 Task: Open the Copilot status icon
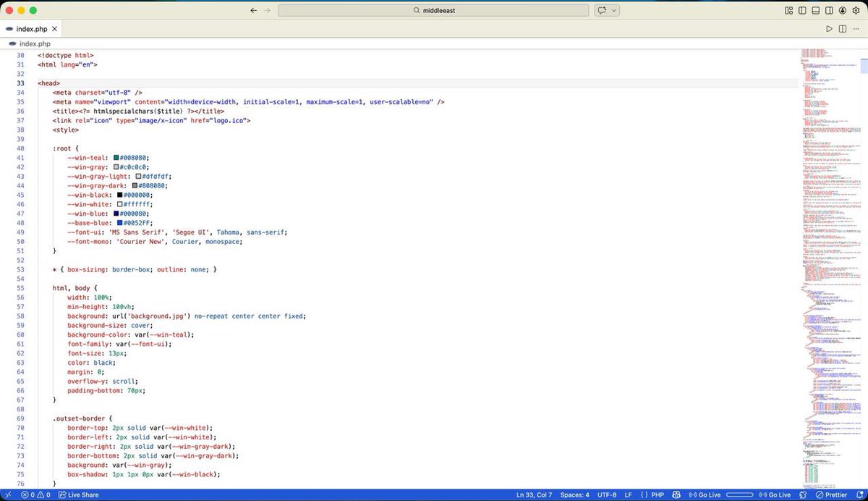click(678, 494)
